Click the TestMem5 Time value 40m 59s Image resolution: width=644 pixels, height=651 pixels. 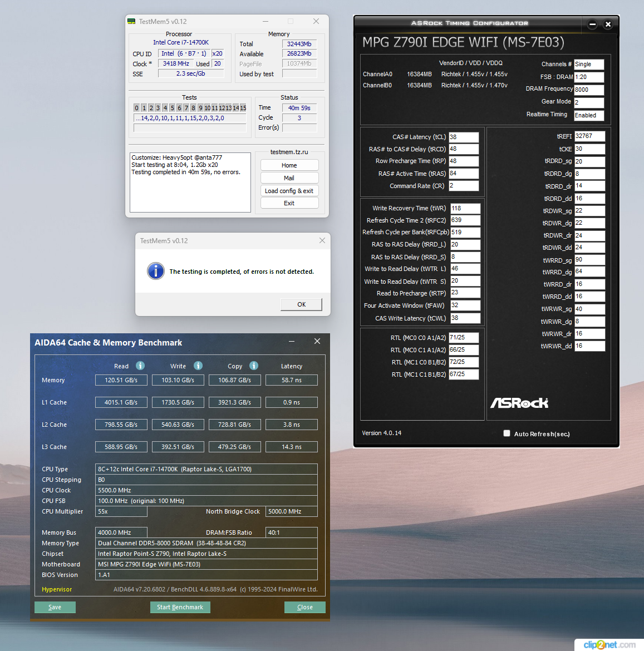pos(299,108)
